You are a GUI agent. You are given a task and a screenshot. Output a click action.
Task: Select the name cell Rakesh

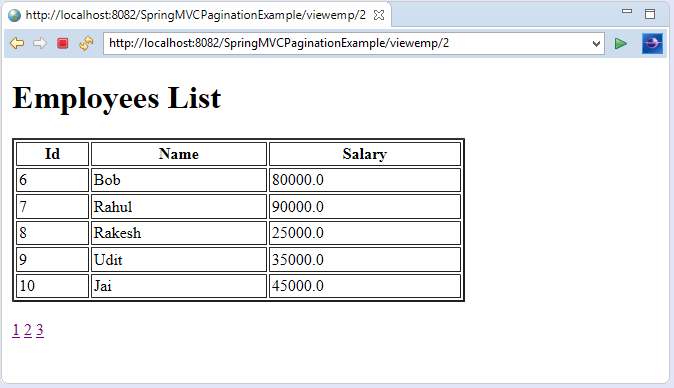179,233
